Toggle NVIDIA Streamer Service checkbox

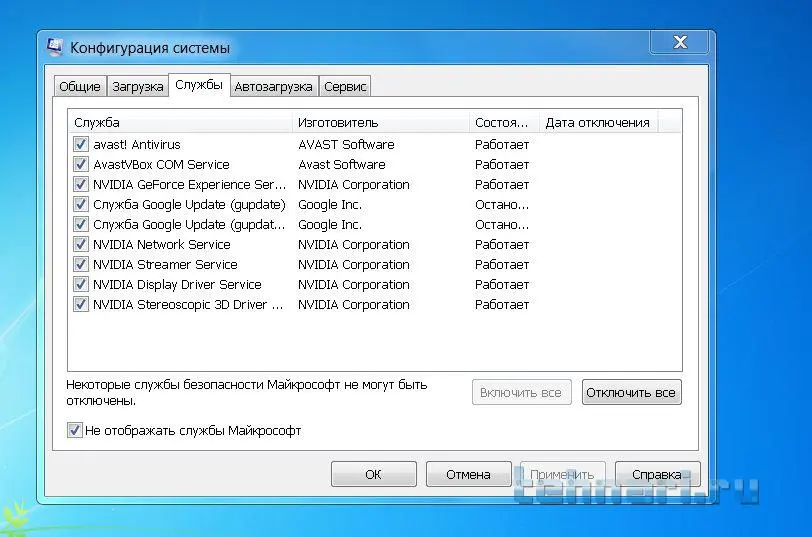80,264
